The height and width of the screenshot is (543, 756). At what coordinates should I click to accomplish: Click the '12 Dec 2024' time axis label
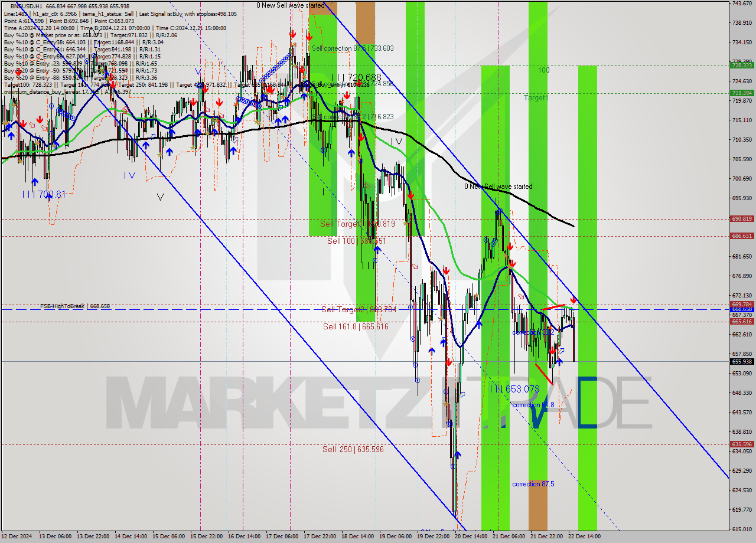(18, 537)
